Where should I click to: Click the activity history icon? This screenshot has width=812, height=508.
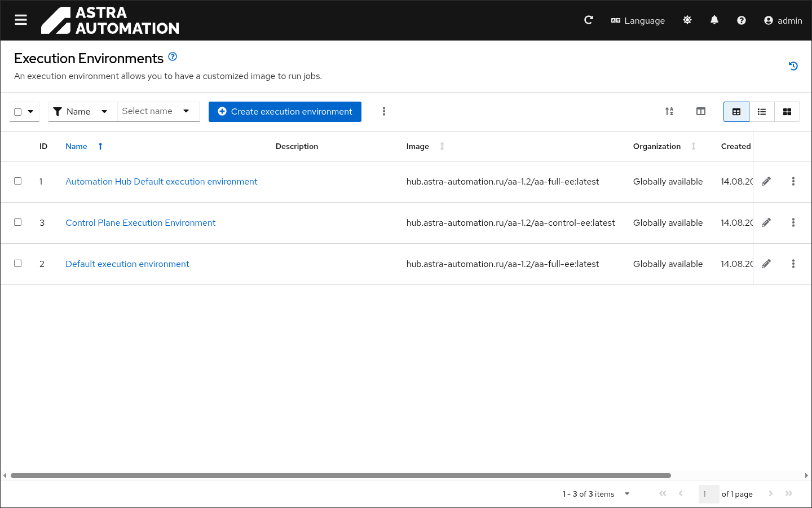tap(793, 66)
